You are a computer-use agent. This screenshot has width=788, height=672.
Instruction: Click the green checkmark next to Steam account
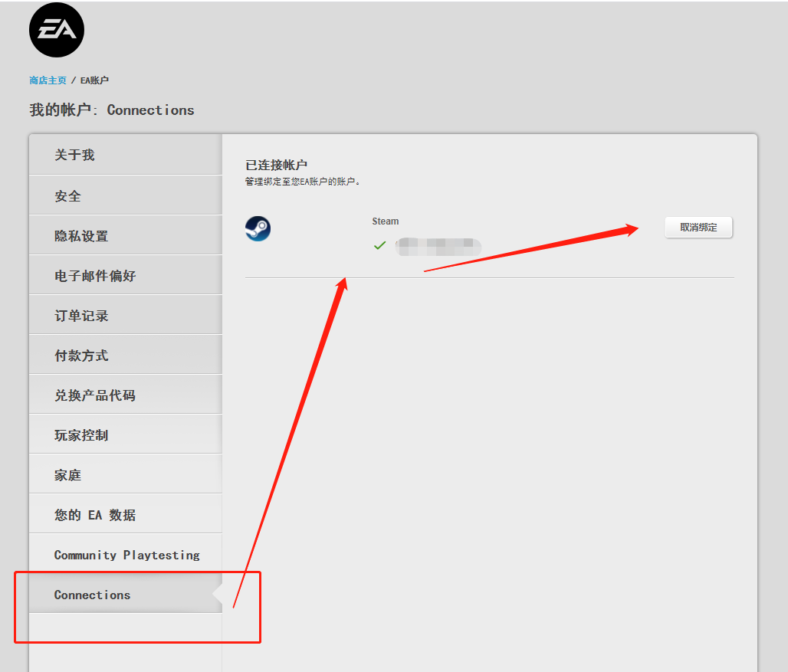click(x=379, y=246)
